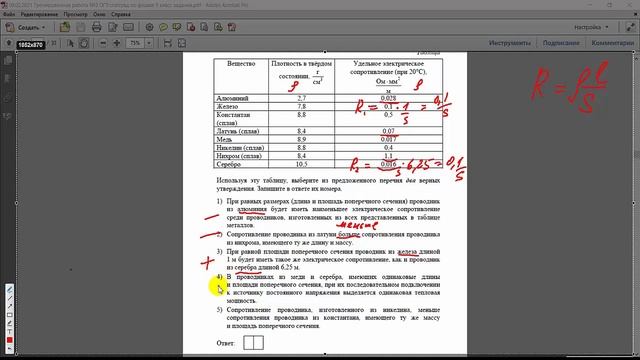Screen dimensions: 640x360
Task: Choose the hand pan tool
Action: pyautogui.click(x=84, y=43)
